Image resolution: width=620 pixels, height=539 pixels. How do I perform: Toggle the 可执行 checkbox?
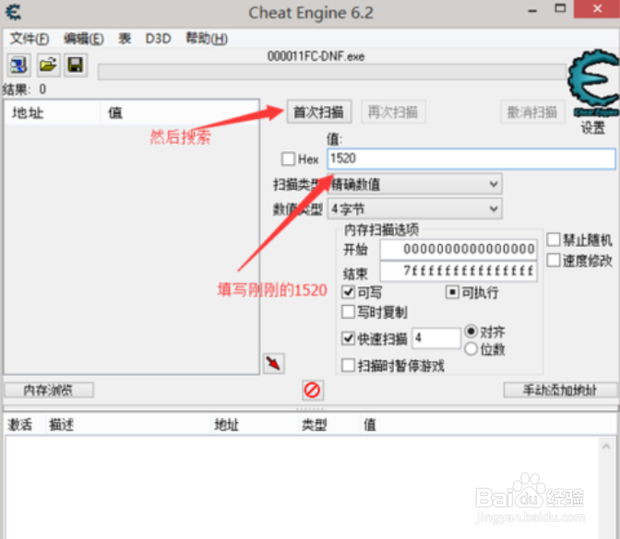452,292
